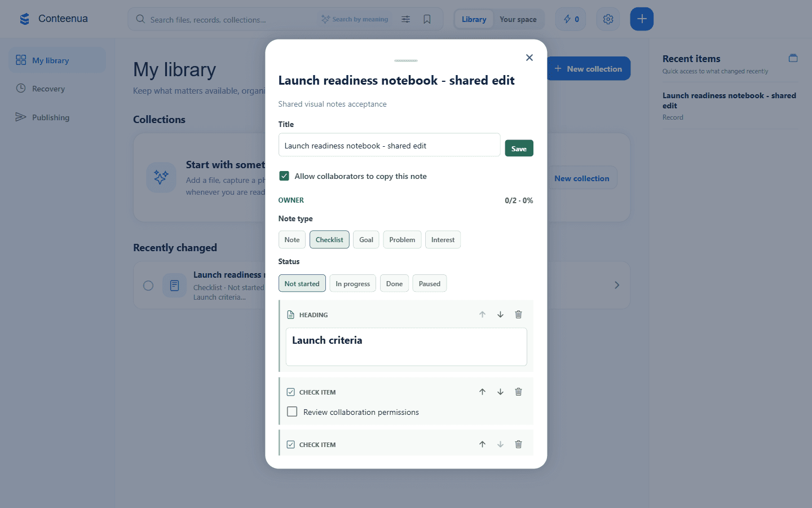812x508 pixels.
Task: Set note type to Note
Action: pos(292,240)
